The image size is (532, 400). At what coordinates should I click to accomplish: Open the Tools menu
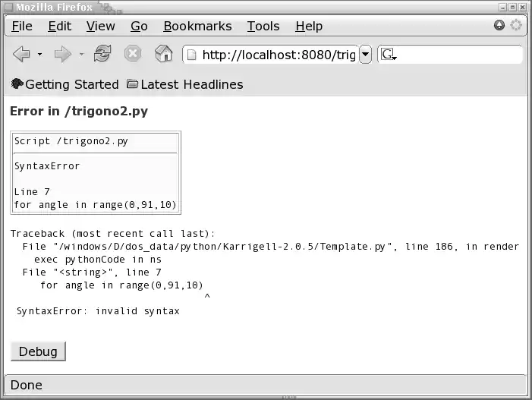click(263, 26)
